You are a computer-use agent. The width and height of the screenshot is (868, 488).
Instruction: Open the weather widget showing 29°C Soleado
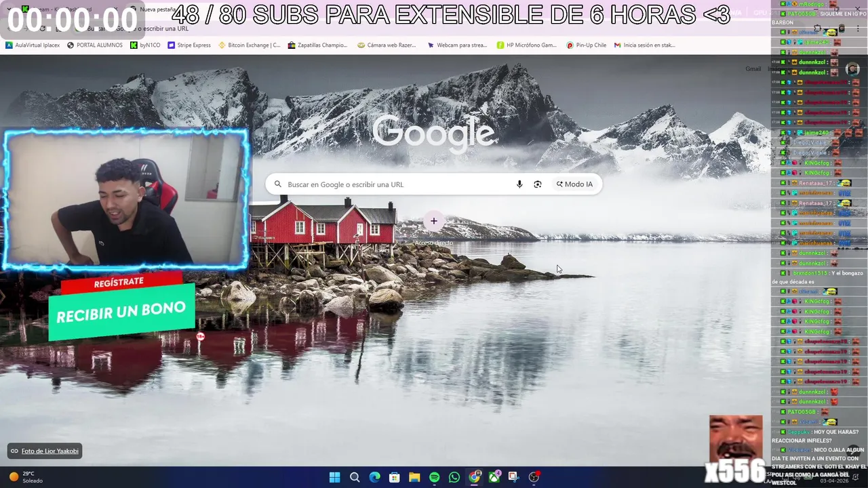[26, 477]
